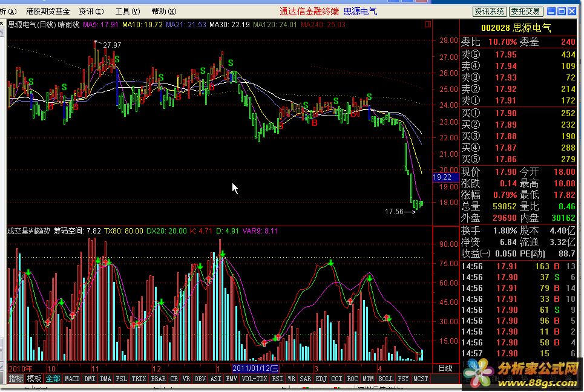Click the 买③ 17.88 bid row
Screen dimensions: 584x392
click(519, 136)
